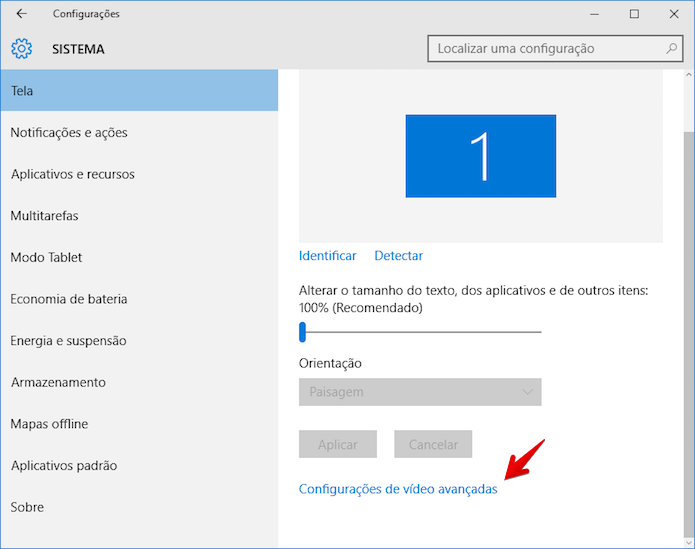Open the Tela section
695x549 pixels.
[x=139, y=90]
